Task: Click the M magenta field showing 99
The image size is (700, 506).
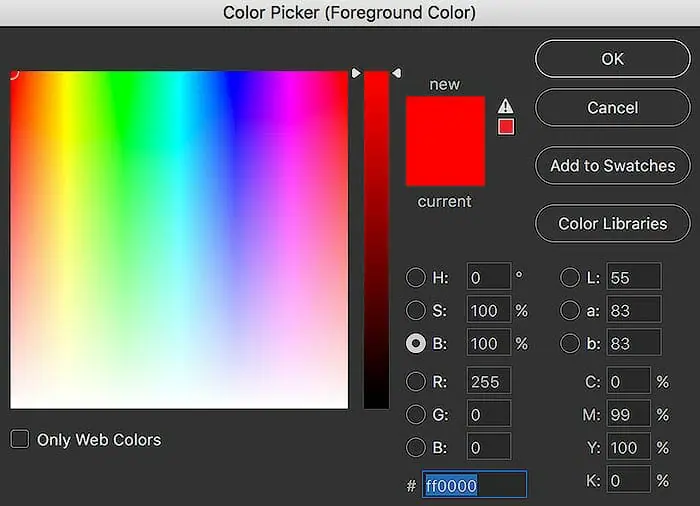Action: click(629, 414)
